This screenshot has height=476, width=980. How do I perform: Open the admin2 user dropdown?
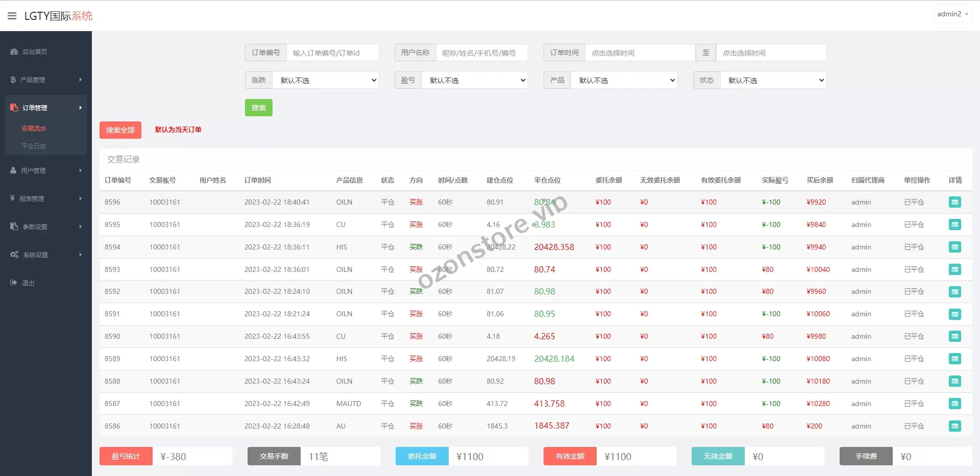click(952, 14)
